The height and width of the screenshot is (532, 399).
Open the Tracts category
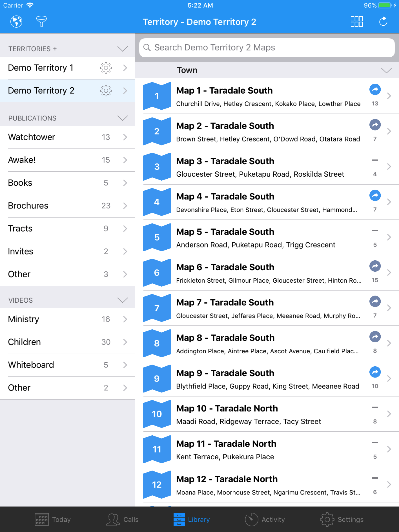pos(68,229)
